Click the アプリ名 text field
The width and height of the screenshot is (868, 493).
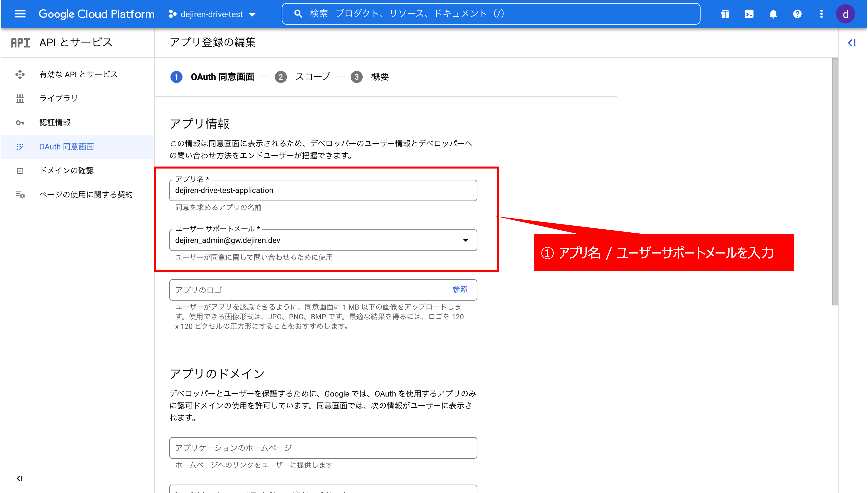323,191
